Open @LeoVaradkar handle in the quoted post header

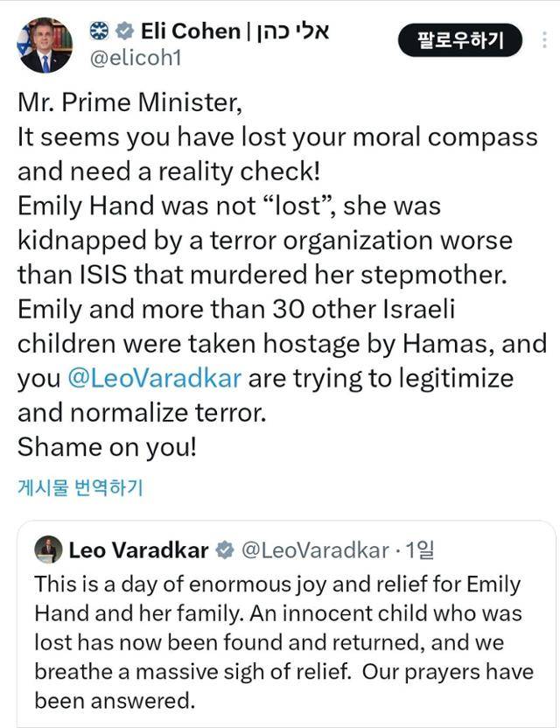(x=313, y=550)
